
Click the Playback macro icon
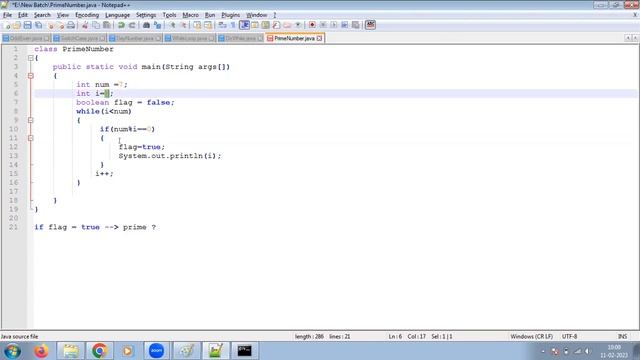click(333, 25)
